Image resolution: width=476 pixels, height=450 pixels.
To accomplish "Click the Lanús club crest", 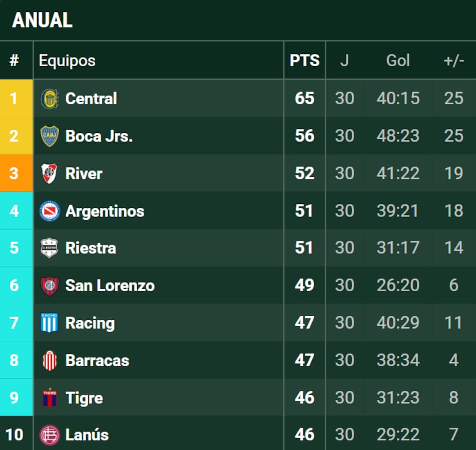I will 50,434.
